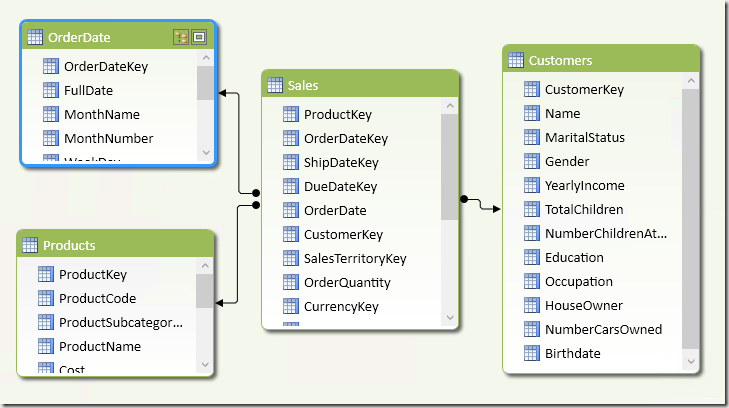Click the maximize icon in OrderDate header
Viewport: 729px width, 408px height.
199,37
